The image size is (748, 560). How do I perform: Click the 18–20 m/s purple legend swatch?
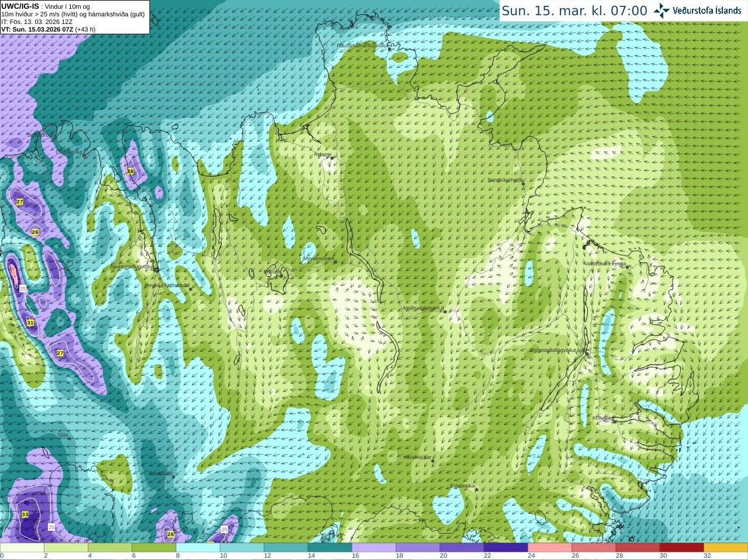[418, 548]
